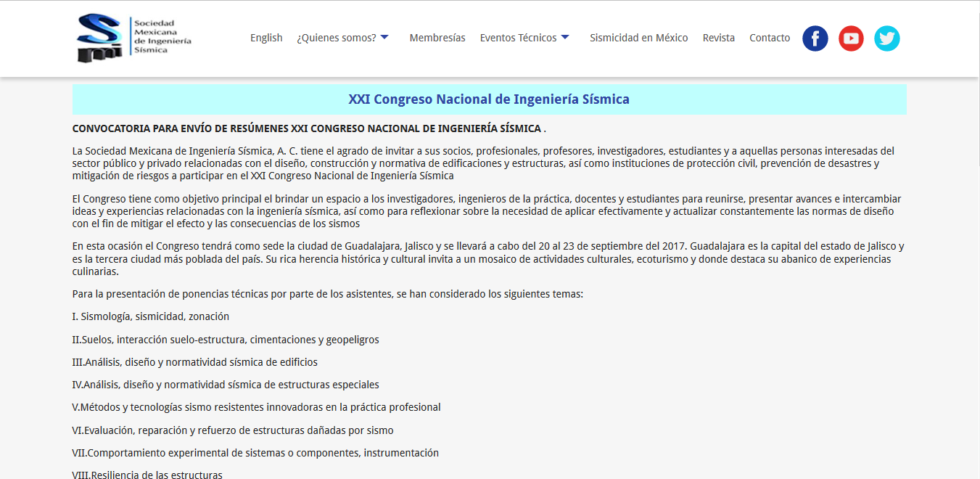Open the Revista link
Image resolution: width=980 pixels, height=479 pixels.
718,38
